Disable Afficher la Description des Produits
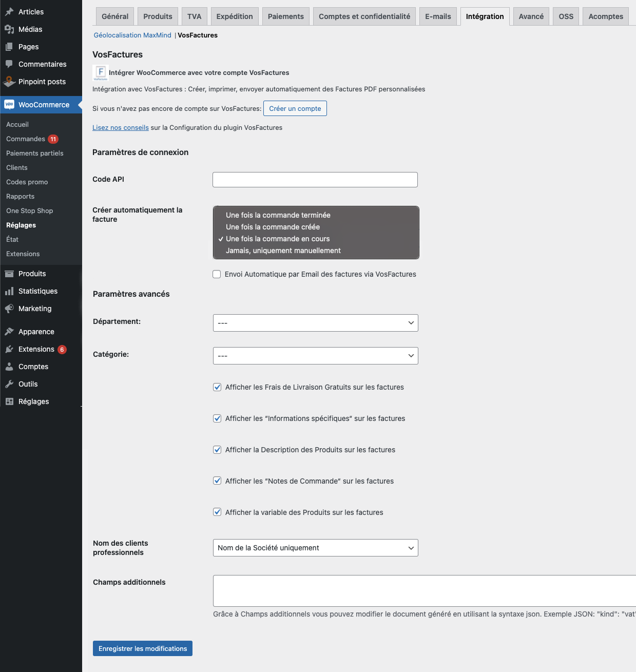Image resolution: width=636 pixels, height=672 pixels. (217, 450)
